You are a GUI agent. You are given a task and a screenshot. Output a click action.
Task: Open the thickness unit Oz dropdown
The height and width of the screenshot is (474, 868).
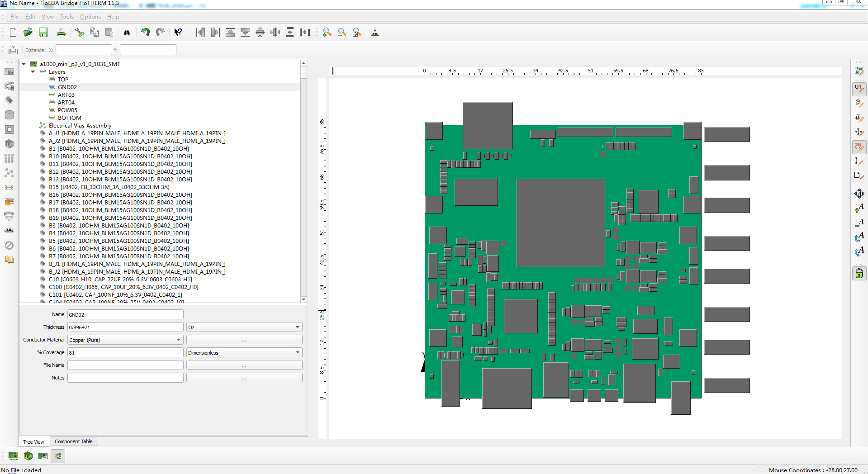click(x=244, y=327)
